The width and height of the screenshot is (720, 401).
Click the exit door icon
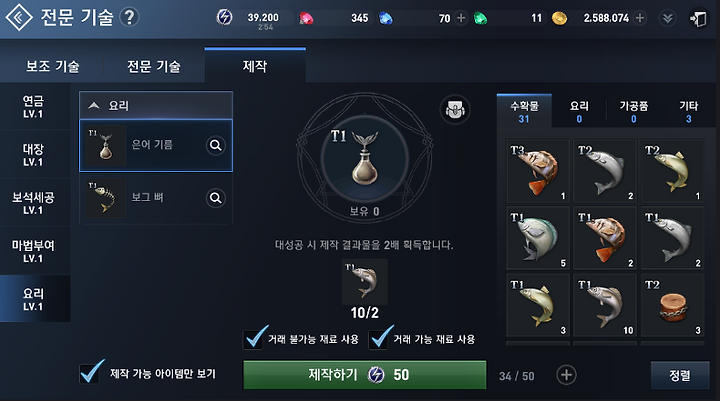698,18
